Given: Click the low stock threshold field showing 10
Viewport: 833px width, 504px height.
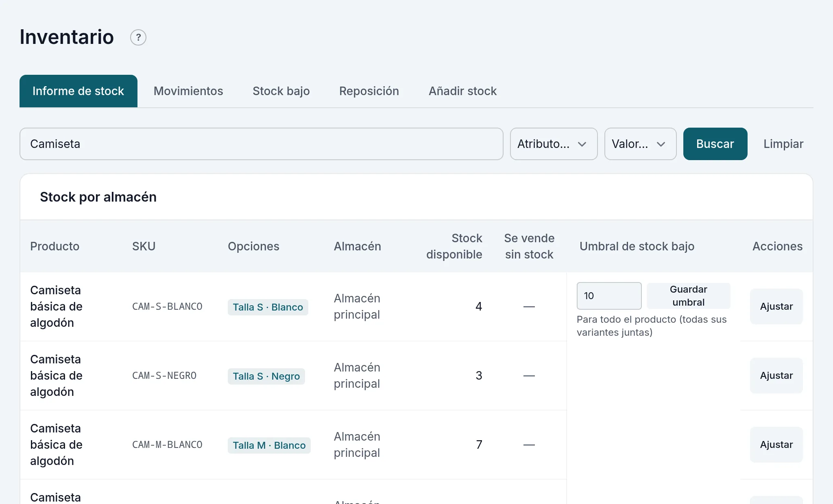Looking at the screenshot, I should pos(609,296).
